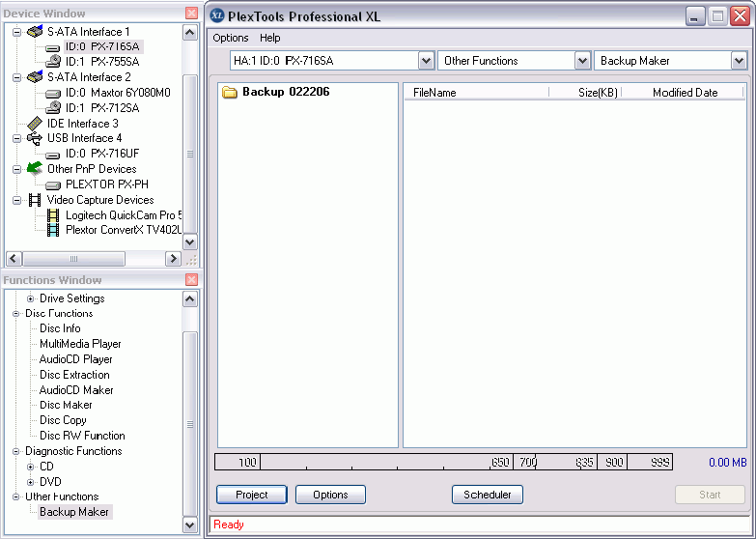
Task: Select the Backup 022206 project label
Action: pyautogui.click(x=286, y=92)
